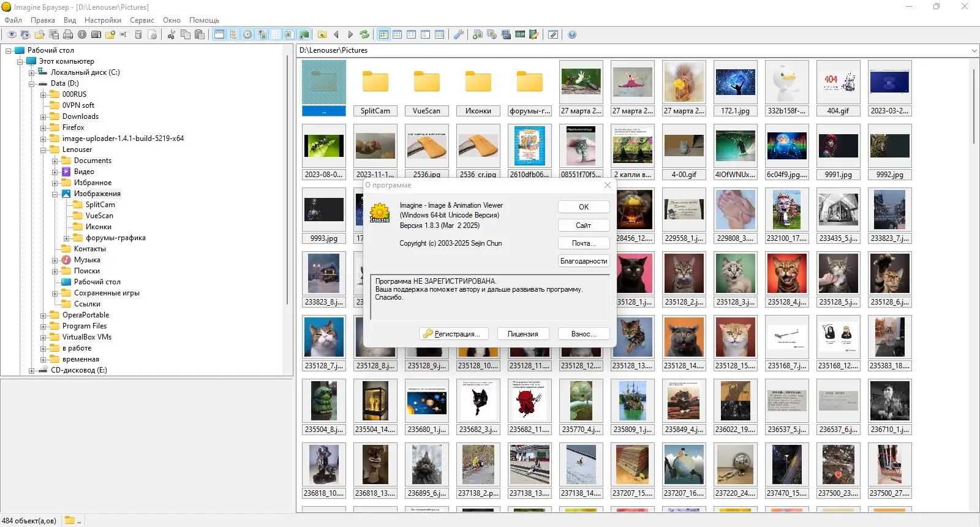Screen dimensions: 980x527
Task: Click the screen capture camera icon
Action: tap(506, 35)
